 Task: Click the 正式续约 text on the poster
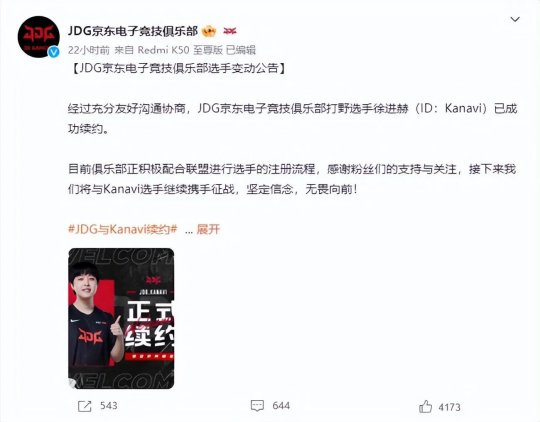pos(149,323)
